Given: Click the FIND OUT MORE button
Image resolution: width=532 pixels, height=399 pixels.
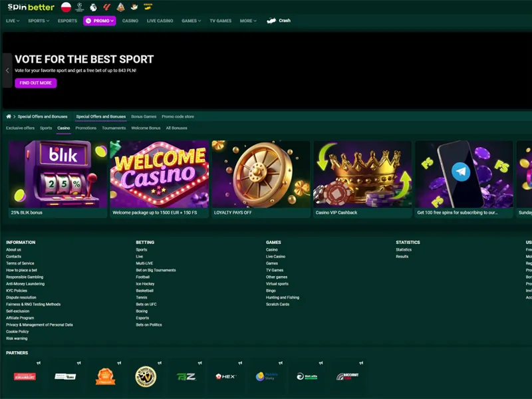Looking at the screenshot, I should coord(36,83).
